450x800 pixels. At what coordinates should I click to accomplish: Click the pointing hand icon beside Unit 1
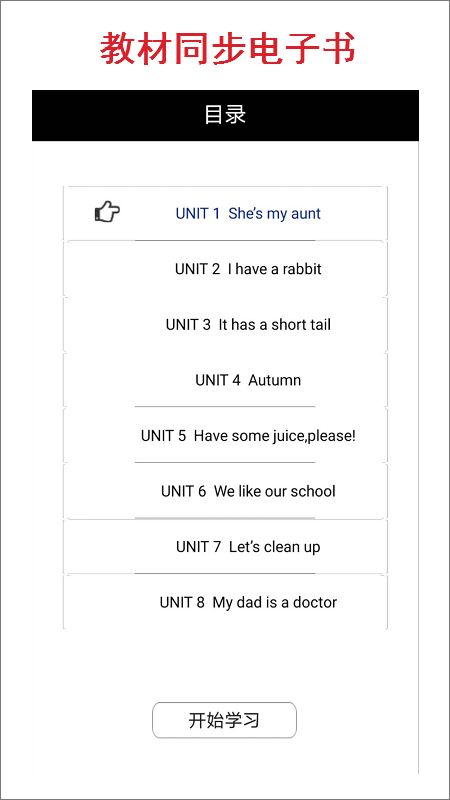tap(107, 211)
